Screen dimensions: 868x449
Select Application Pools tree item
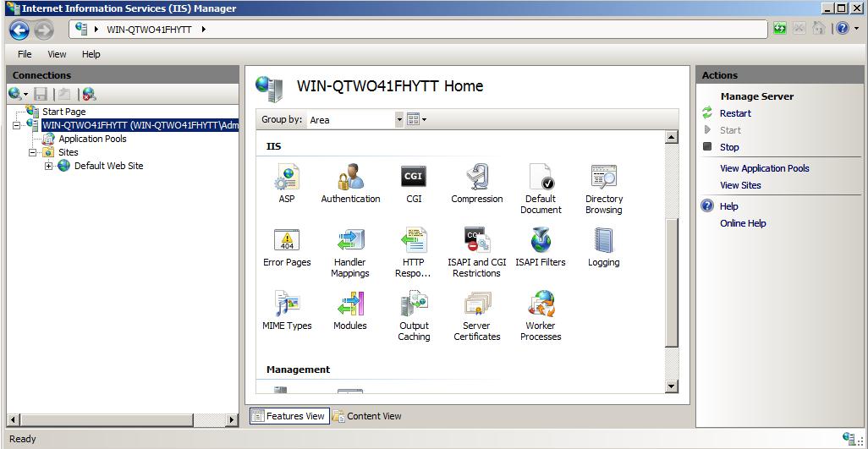pos(92,139)
